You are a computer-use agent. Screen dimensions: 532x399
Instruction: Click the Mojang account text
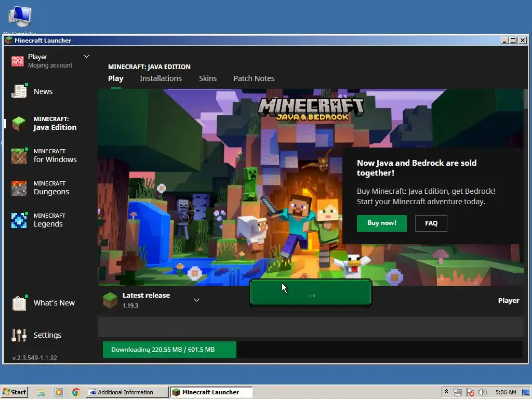50,65
